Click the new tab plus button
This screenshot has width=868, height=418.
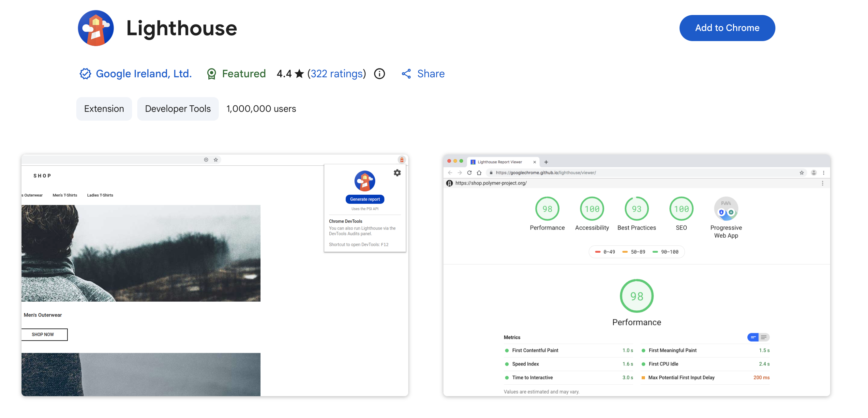546,162
